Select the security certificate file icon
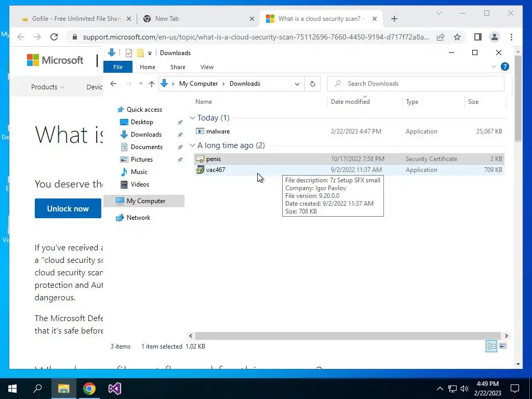The height and width of the screenshot is (399, 532). (200, 159)
